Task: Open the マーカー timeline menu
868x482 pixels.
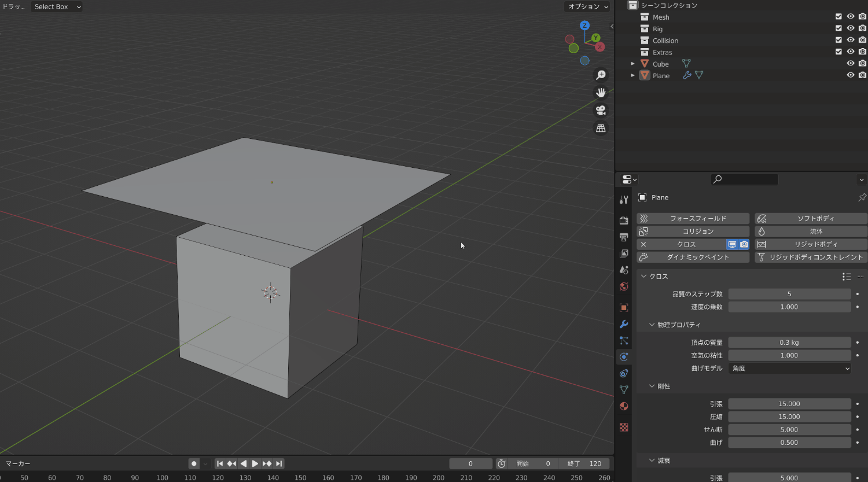Action: (x=18, y=463)
